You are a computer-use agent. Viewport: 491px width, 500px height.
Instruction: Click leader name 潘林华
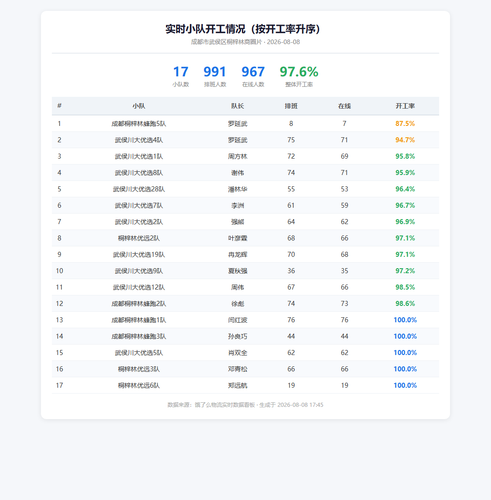[237, 189]
